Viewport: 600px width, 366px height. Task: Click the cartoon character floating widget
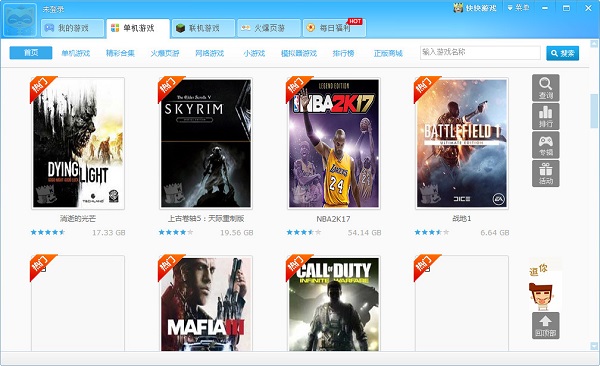tap(545, 285)
